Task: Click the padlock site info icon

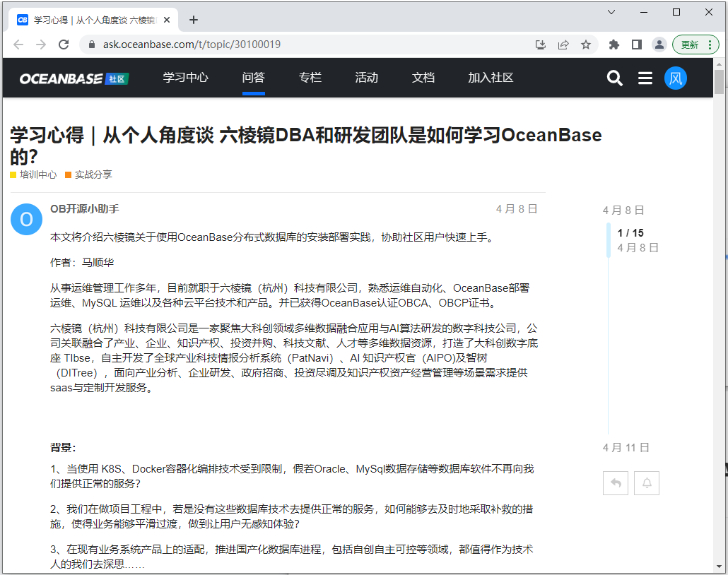Action: (x=92, y=45)
